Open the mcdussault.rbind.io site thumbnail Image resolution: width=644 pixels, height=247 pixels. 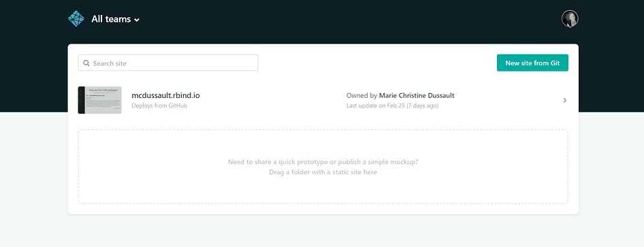(x=100, y=100)
